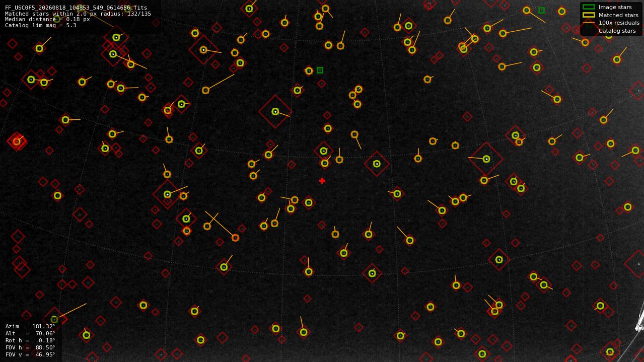The width and height of the screenshot is (644, 362).
Task: Click the orange residuals legend line
Action: point(589,23)
